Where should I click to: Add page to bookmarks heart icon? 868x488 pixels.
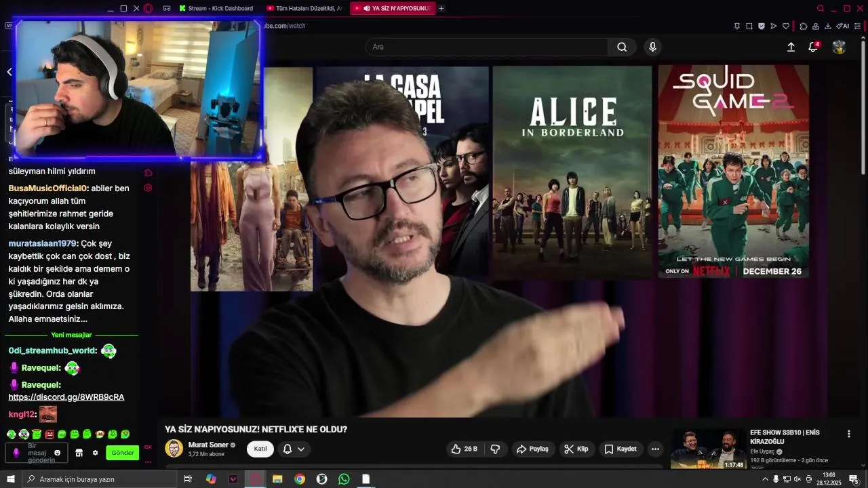point(786,26)
